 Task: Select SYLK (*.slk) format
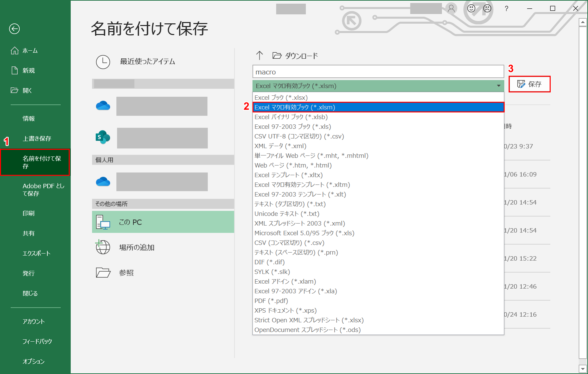[x=378, y=272]
